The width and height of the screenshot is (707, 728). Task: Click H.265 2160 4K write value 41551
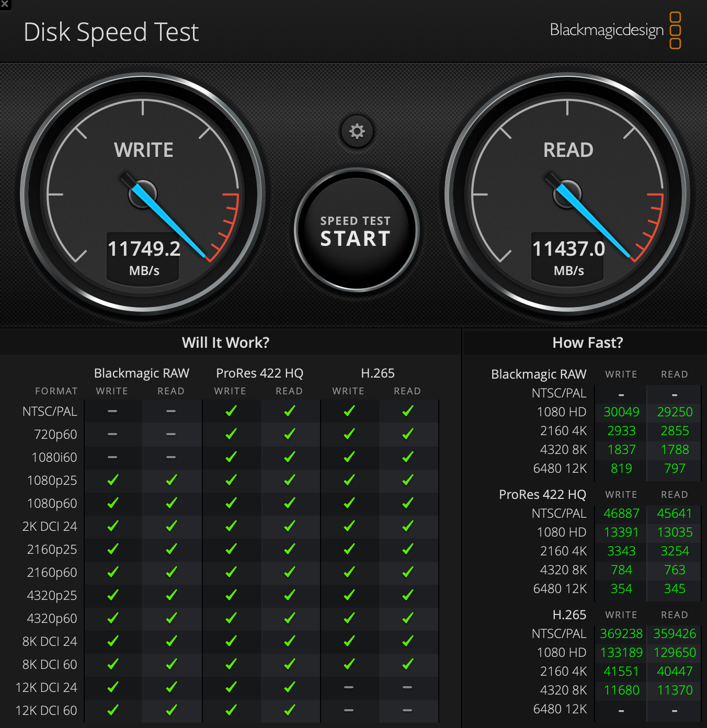[621, 672]
